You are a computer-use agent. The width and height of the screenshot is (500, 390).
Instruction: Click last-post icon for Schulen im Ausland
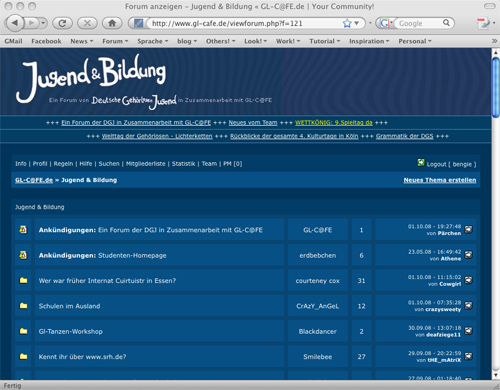click(468, 306)
